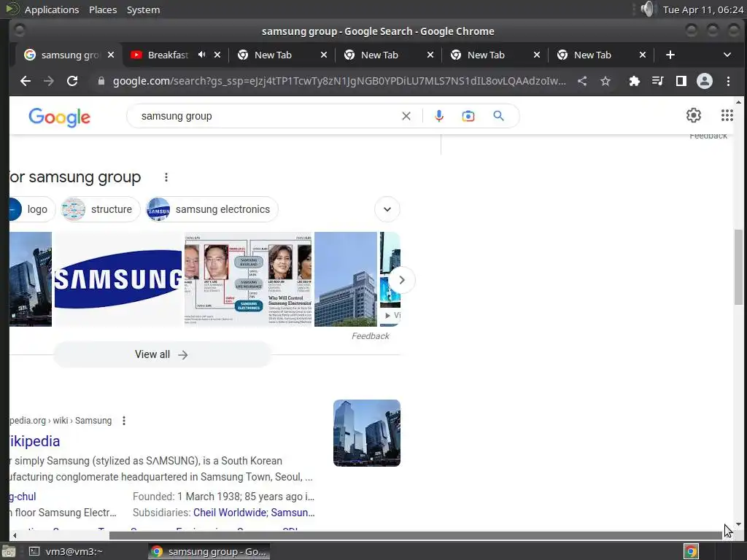The width and height of the screenshot is (747, 560).
Task: Reload the current page
Action: pos(72,81)
